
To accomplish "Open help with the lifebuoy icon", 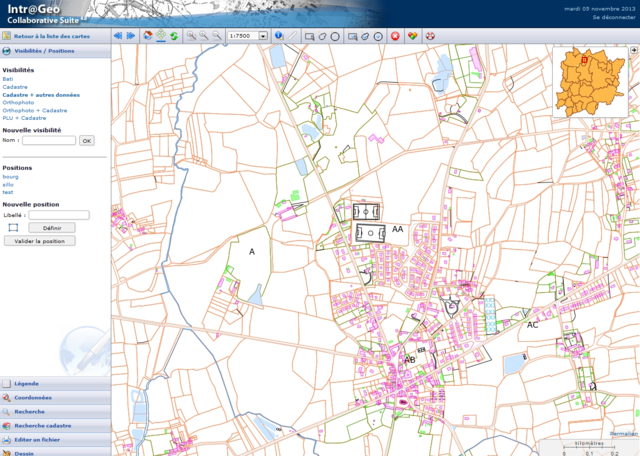I will 430,36.
